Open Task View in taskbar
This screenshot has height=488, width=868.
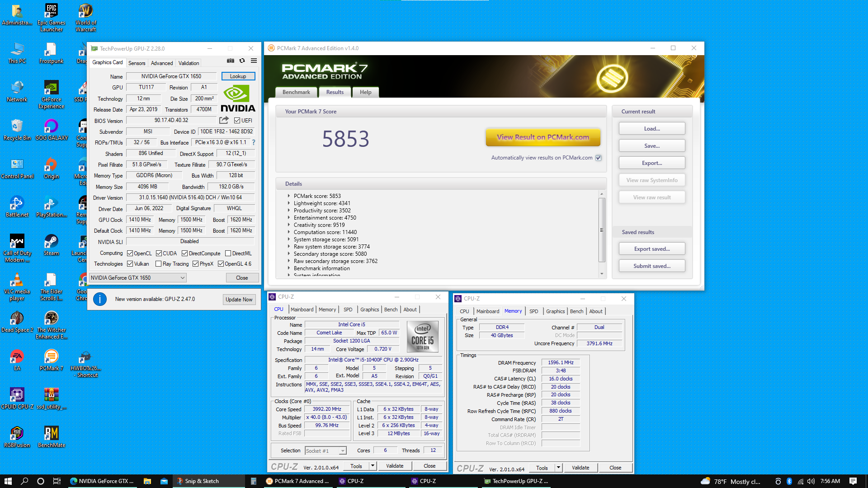coord(57,481)
